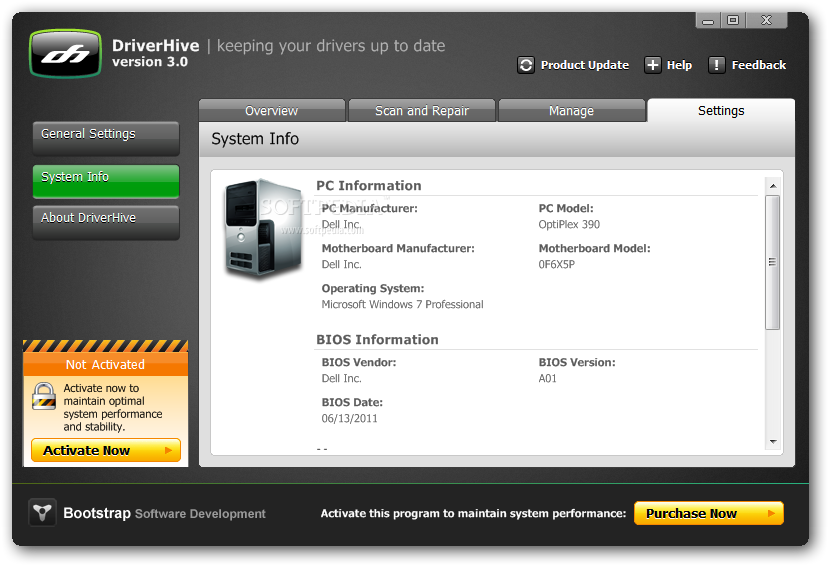Image resolution: width=829 pixels, height=566 pixels.
Task: Click the padlock icon in activation box
Action: coord(44,396)
